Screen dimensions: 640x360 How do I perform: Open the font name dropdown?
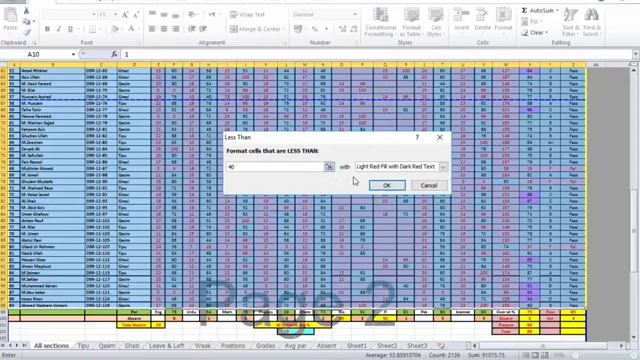tap(93, 14)
